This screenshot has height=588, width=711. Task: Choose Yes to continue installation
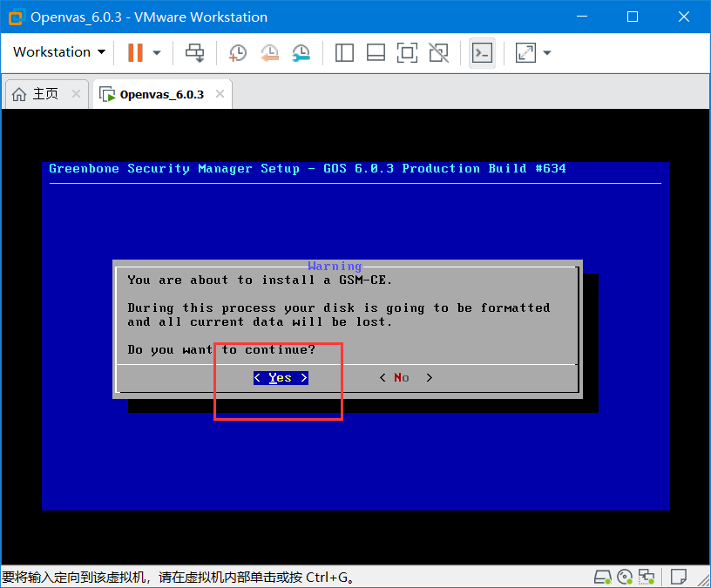281,378
